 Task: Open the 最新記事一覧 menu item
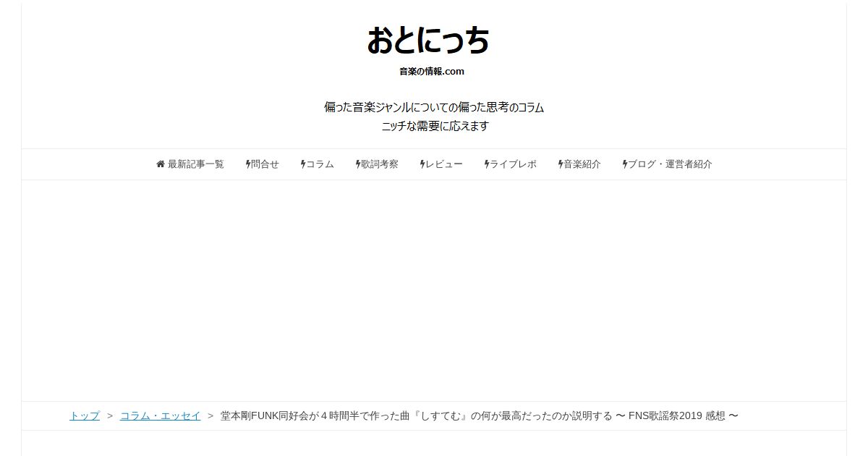point(190,164)
